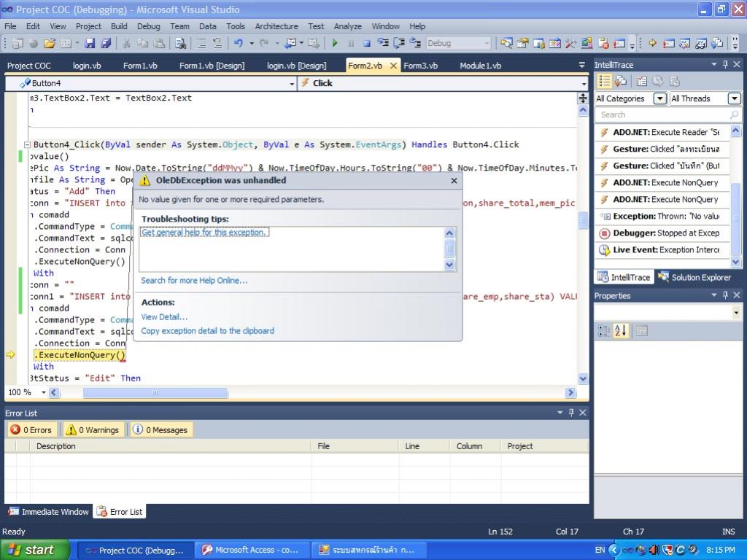Image resolution: width=747 pixels, height=560 pixels.
Task: Click the Undo arrow in the toolbar
Action: (x=239, y=43)
